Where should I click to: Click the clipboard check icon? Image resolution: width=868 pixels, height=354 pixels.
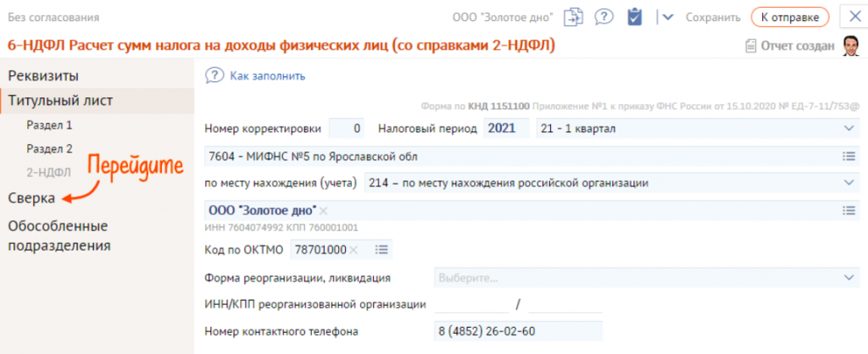pyautogui.click(x=633, y=17)
